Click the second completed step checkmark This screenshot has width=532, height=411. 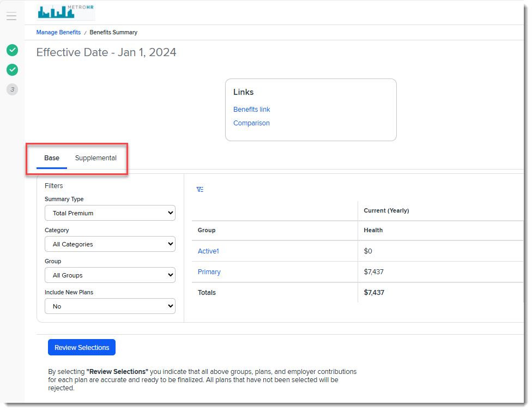[x=12, y=70]
